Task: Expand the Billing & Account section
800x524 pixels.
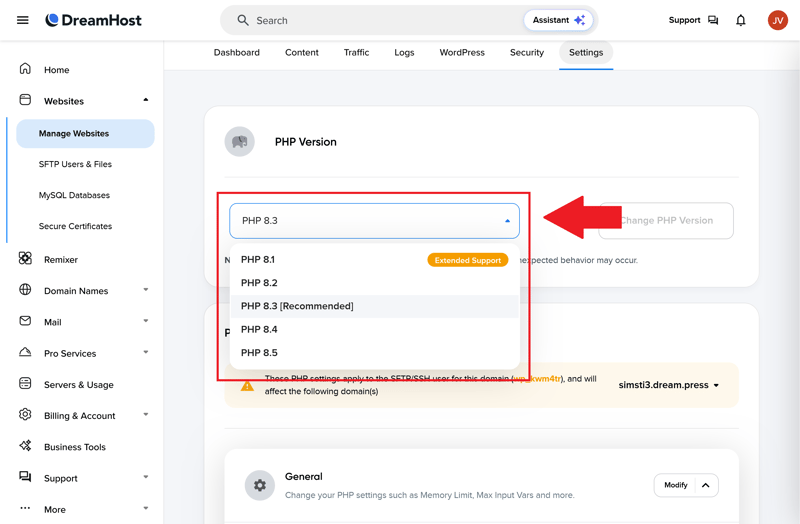Action: click(x=146, y=414)
